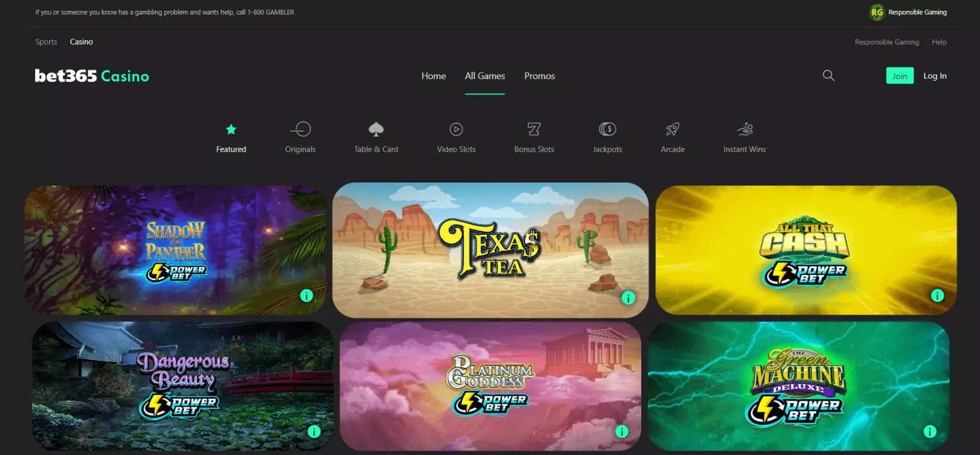This screenshot has width=980, height=455.
Task: Launch Dangerous Beauty Power Bet tile
Action: pyautogui.click(x=183, y=386)
